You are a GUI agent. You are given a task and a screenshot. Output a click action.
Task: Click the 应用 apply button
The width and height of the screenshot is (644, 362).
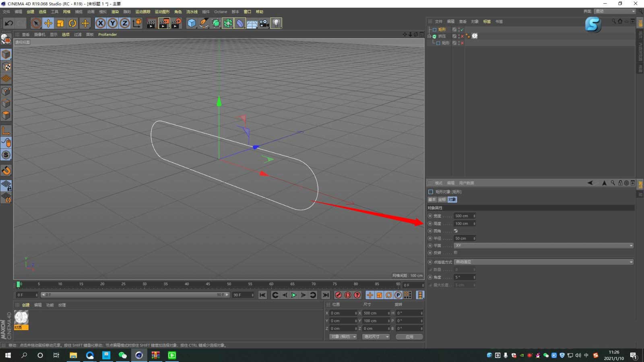[x=409, y=337]
